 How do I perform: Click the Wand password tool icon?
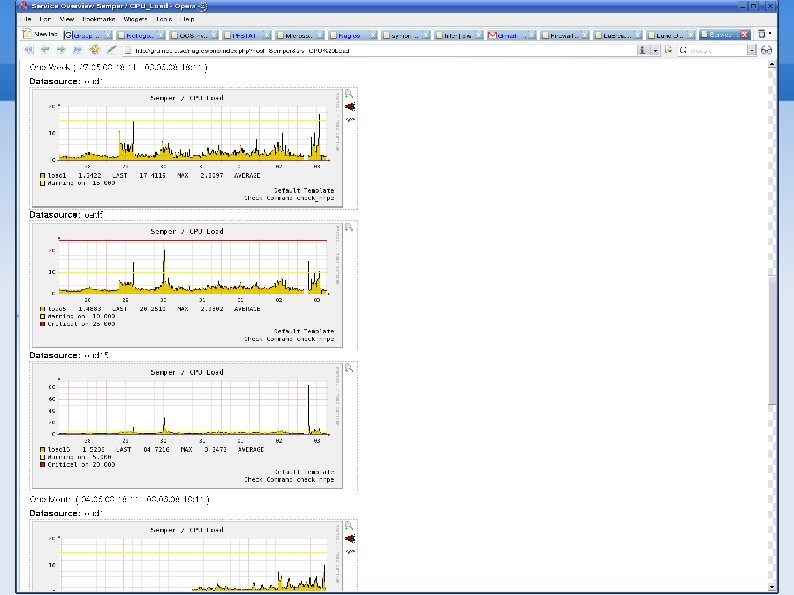coord(111,50)
